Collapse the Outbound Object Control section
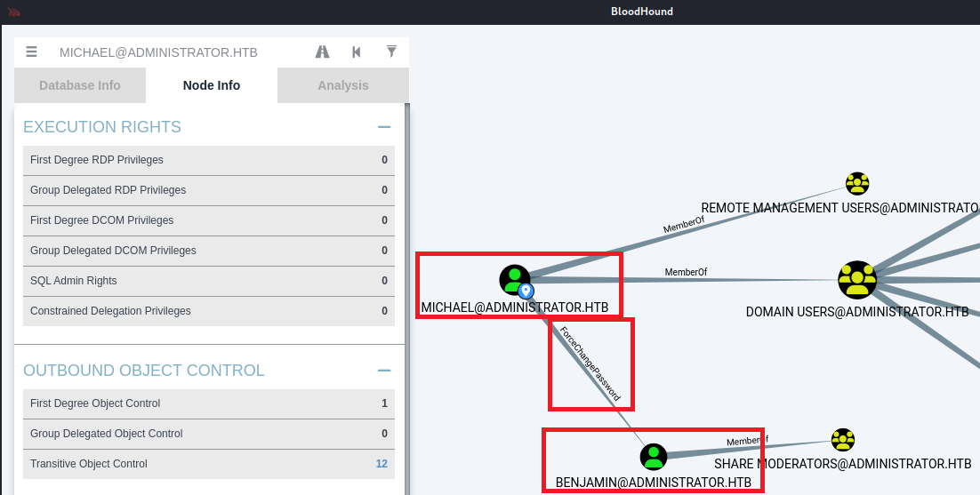This screenshot has width=980, height=495. 384,371
